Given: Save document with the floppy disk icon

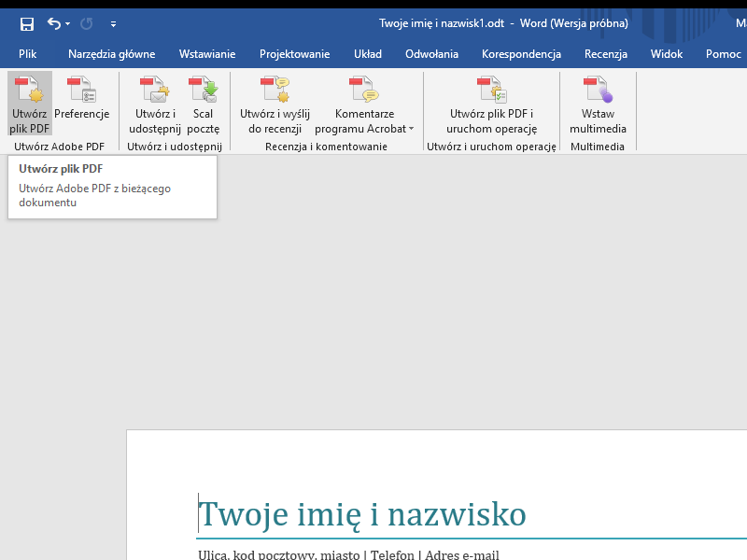Looking at the screenshot, I should [x=27, y=23].
